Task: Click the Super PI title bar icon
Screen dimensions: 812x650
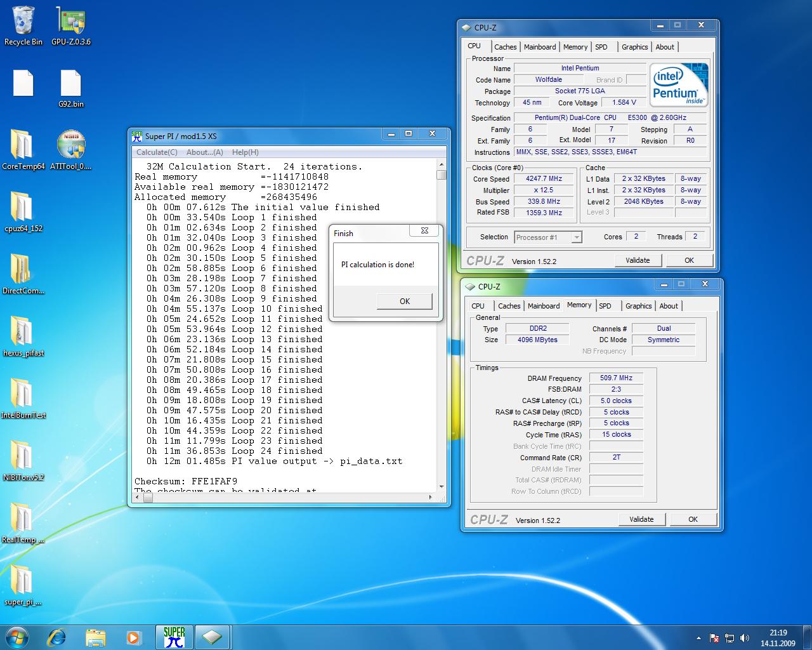Action: point(137,136)
